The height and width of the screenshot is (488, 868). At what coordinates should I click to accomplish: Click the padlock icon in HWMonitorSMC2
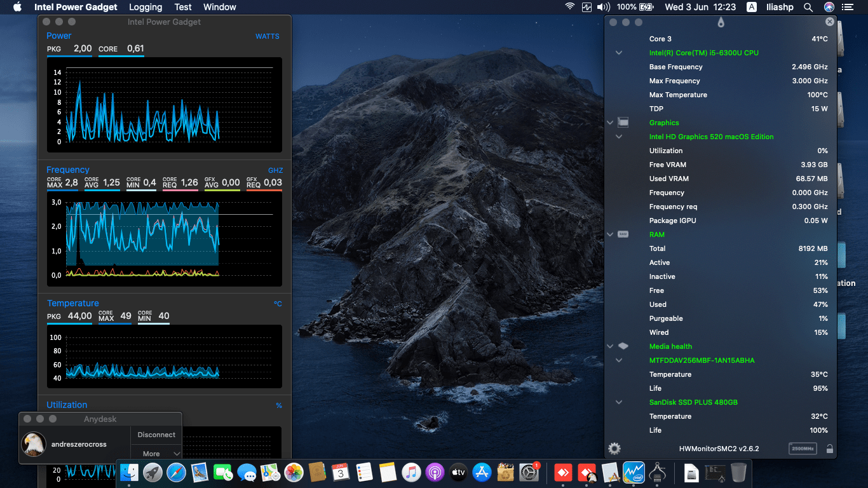pyautogui.click(x=829, y=449)
